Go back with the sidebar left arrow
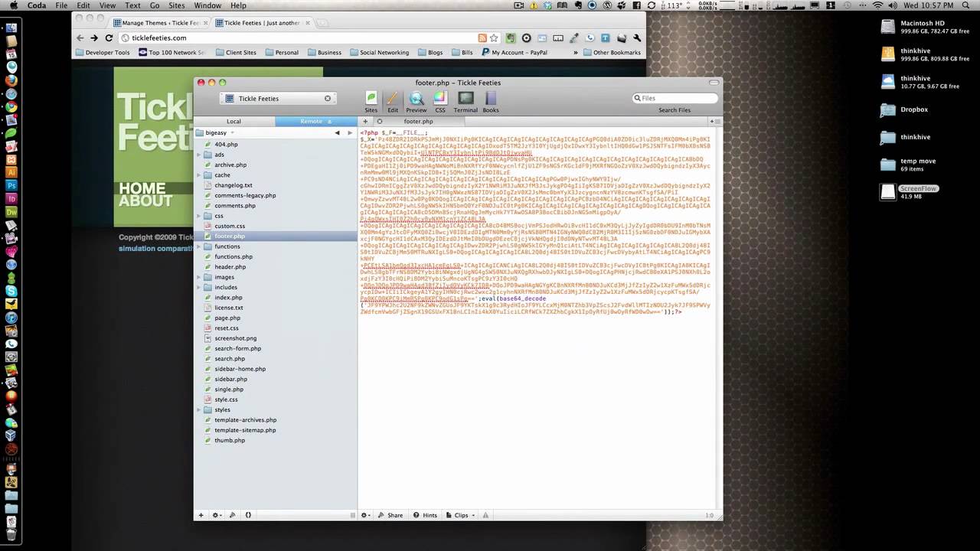The width and height of the screenshot is (980, 551). (337, 132)
